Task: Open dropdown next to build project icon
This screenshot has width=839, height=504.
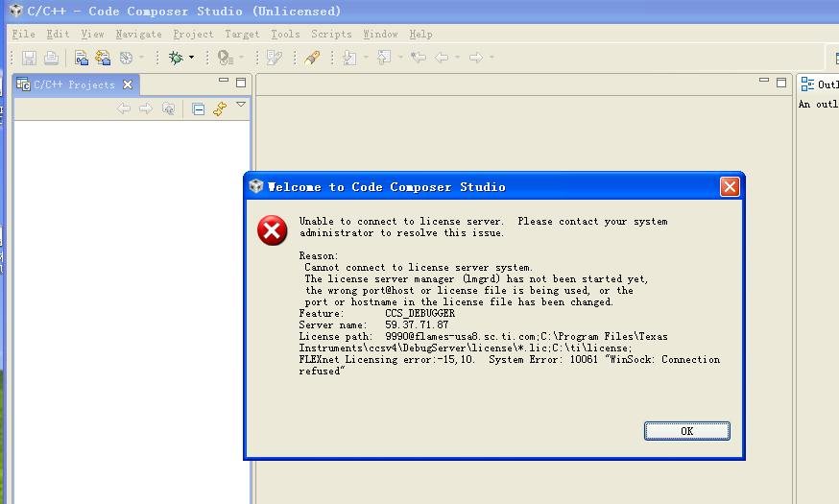Action: (141, 58)
